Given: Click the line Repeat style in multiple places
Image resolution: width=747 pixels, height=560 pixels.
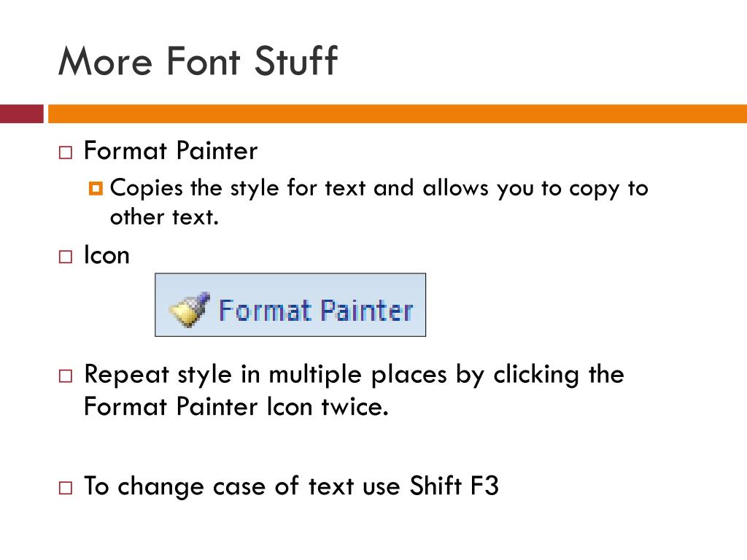Looking at the screenshot, I should tap(354, 375).
